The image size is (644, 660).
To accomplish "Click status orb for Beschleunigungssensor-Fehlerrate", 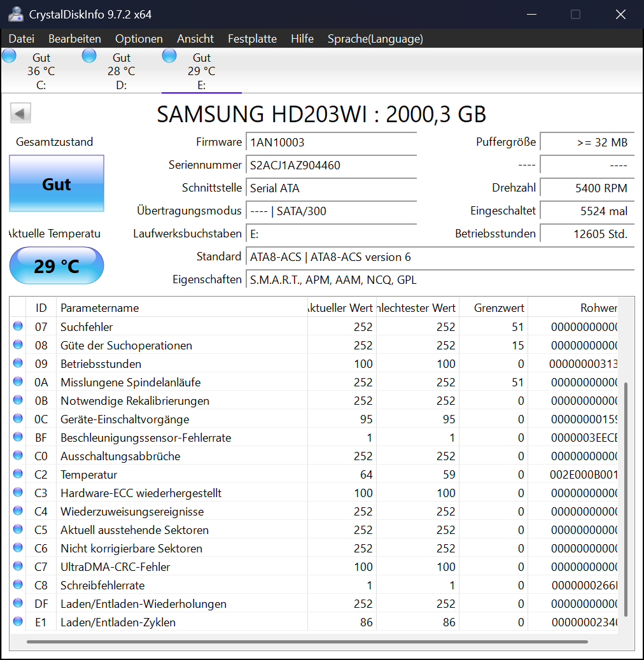I will click(x=18, y=437).
